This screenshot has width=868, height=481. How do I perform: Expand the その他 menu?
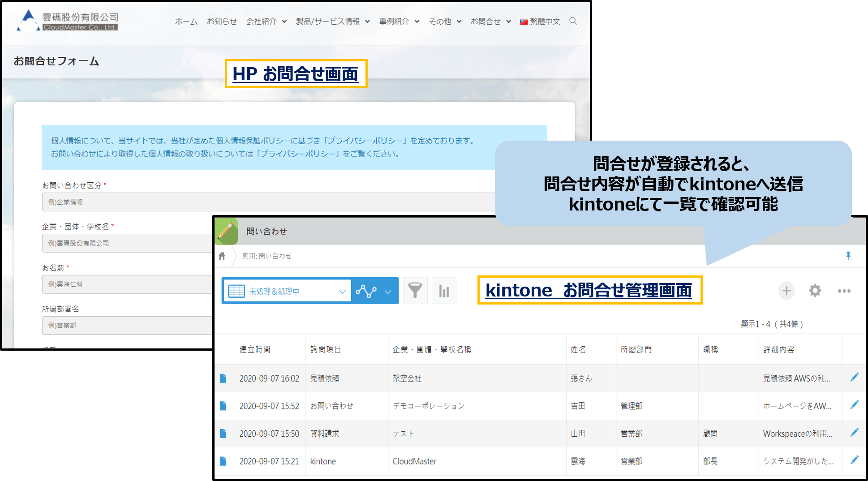tap(445, 21)
